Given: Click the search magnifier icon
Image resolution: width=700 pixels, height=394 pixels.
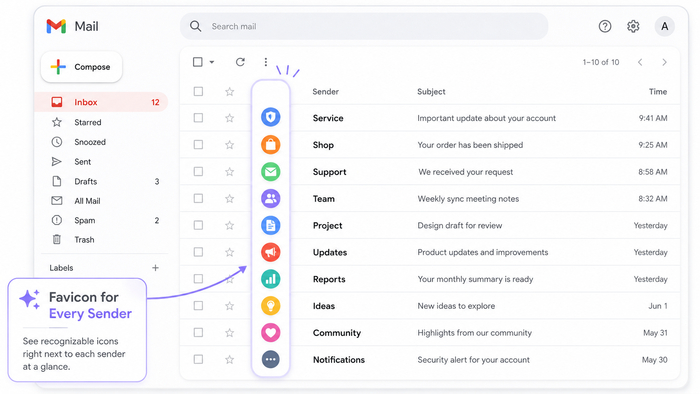Looking at the screenshot, I should click(x=196, y=26).
